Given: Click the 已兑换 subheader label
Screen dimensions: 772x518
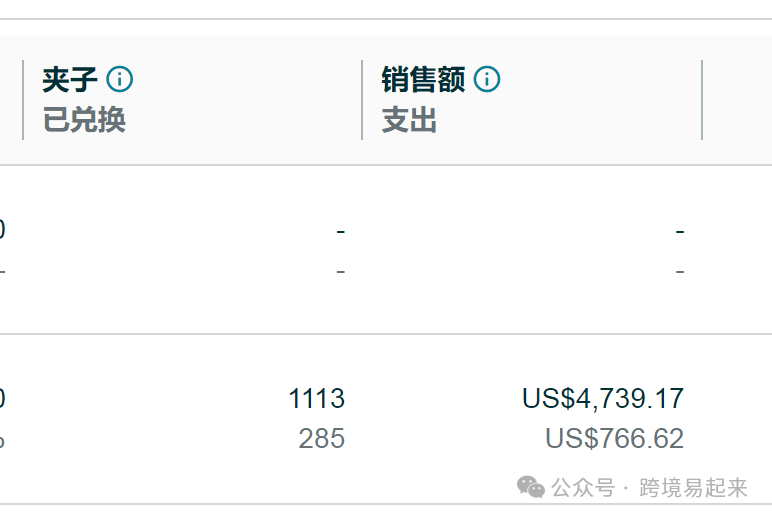Looking at the screenshot, I should click(84, 120).
